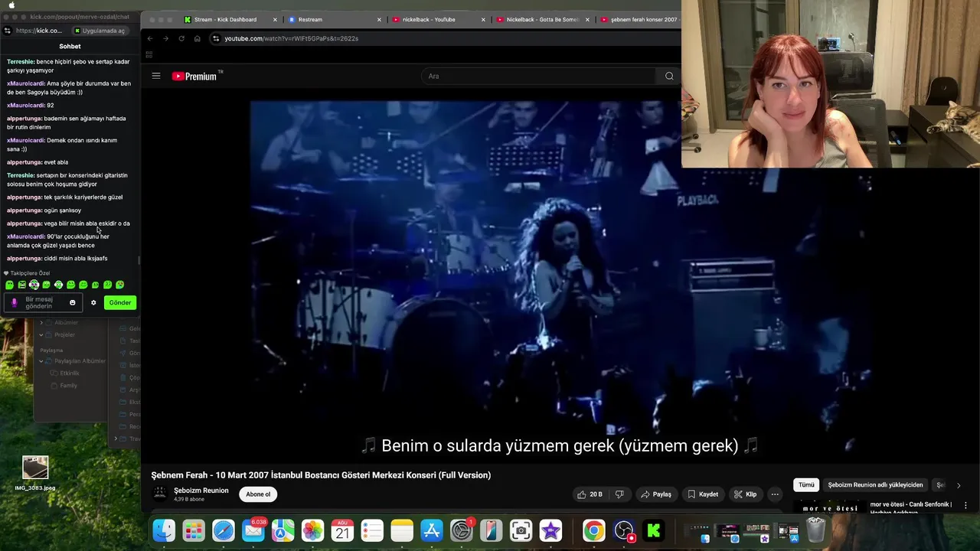Viewport: 980px width, 551px height.
Task: Send chat message with Gönder button
Action: tap(120, 302)
